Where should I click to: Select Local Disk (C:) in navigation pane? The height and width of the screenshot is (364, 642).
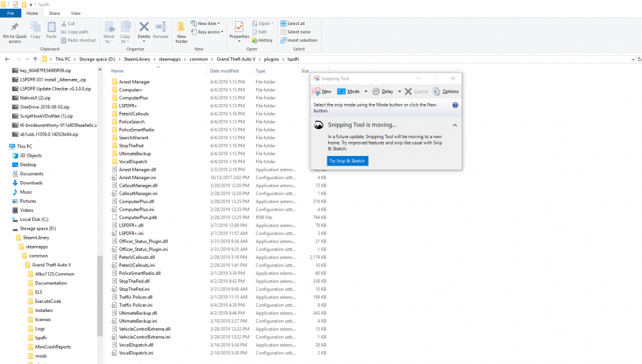[34, 220]
